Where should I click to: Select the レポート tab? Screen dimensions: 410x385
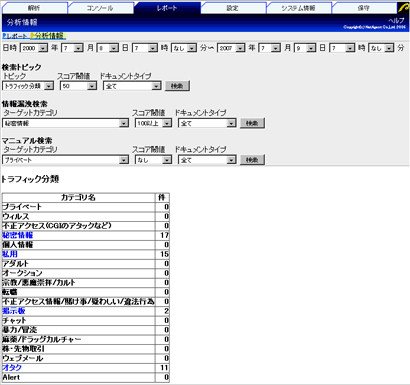[167, 8]
